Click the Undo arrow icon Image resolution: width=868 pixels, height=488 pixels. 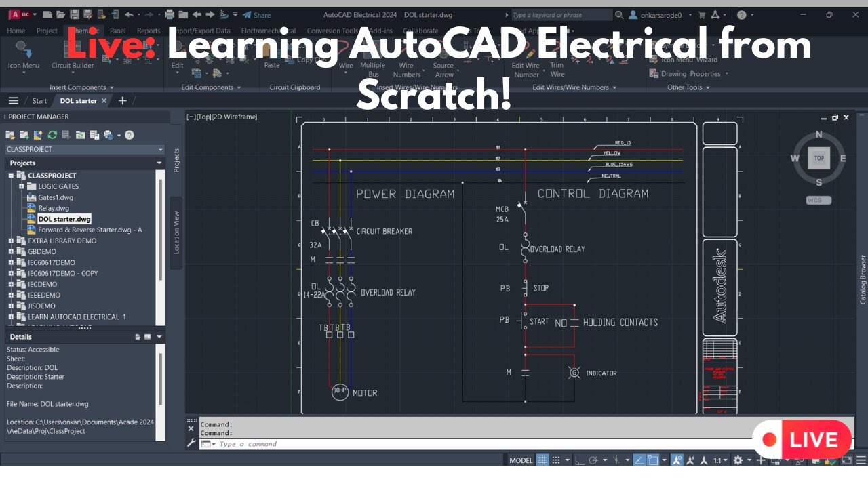pos(129,14)
